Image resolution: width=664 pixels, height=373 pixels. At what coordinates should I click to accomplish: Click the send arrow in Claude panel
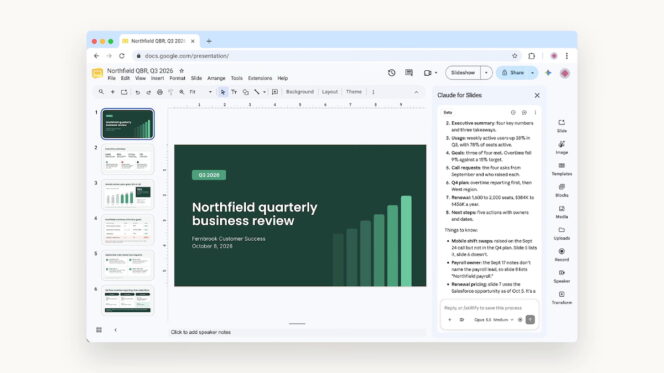point(530,320)
